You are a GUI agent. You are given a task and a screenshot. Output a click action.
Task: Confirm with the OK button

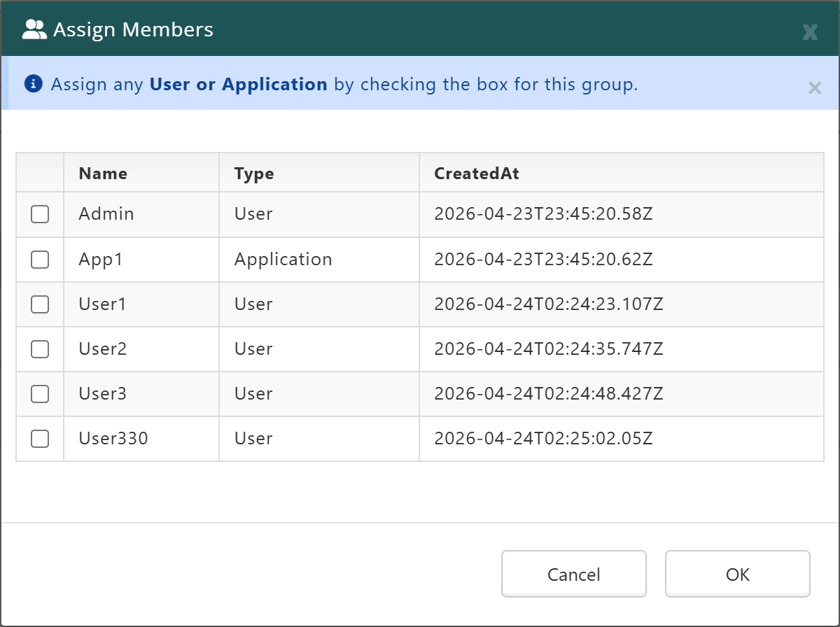click(738, 574)
